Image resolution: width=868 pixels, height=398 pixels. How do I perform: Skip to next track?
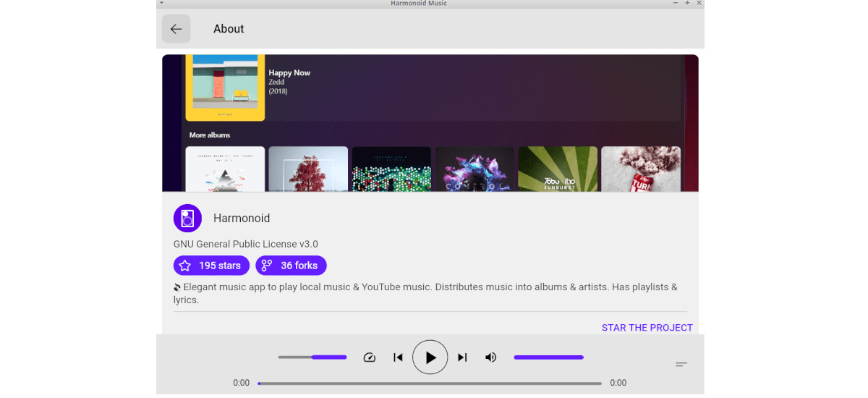click(462, 357)
